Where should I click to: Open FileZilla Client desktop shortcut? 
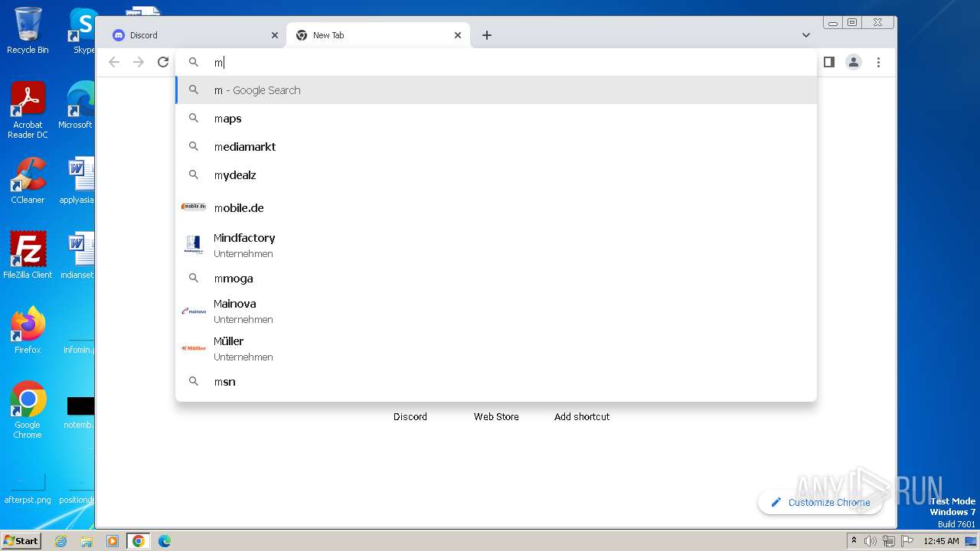pyautogui.click(x=28, y=256)
